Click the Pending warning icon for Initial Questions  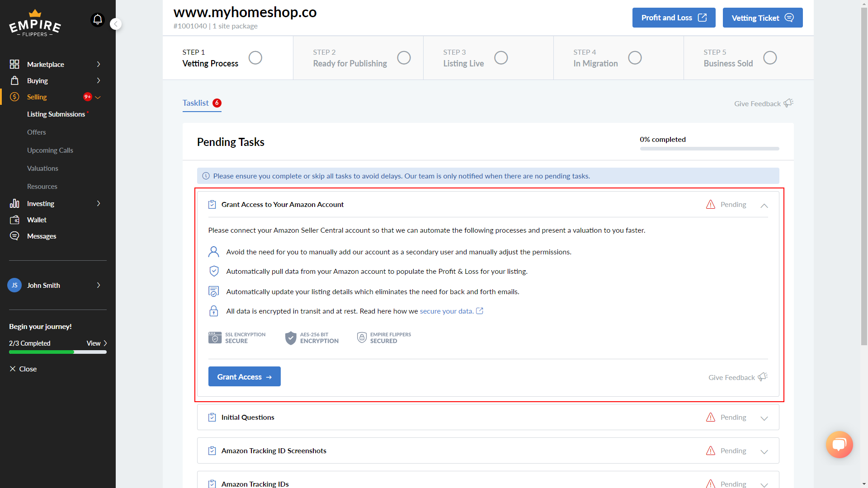(x=711, y=417)
